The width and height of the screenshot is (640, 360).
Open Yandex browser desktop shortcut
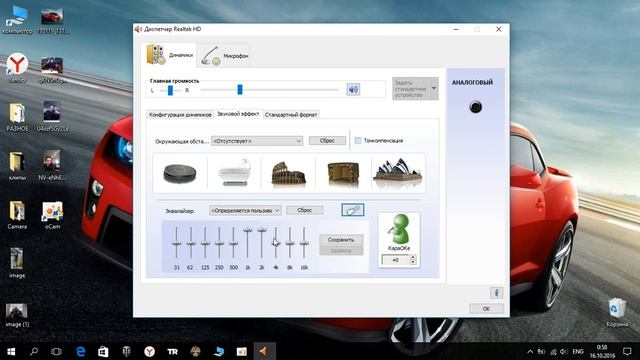point(17,69)
